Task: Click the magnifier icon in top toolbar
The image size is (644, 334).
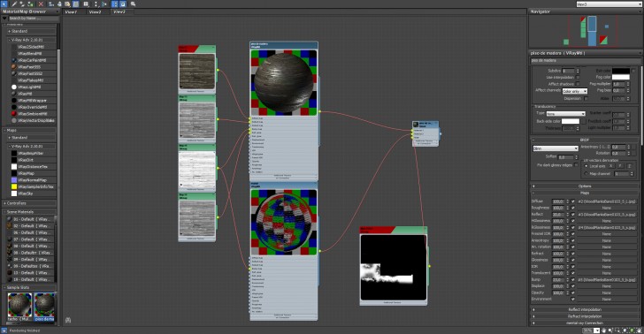Action: pyautogui.click(x=133, y=4)
